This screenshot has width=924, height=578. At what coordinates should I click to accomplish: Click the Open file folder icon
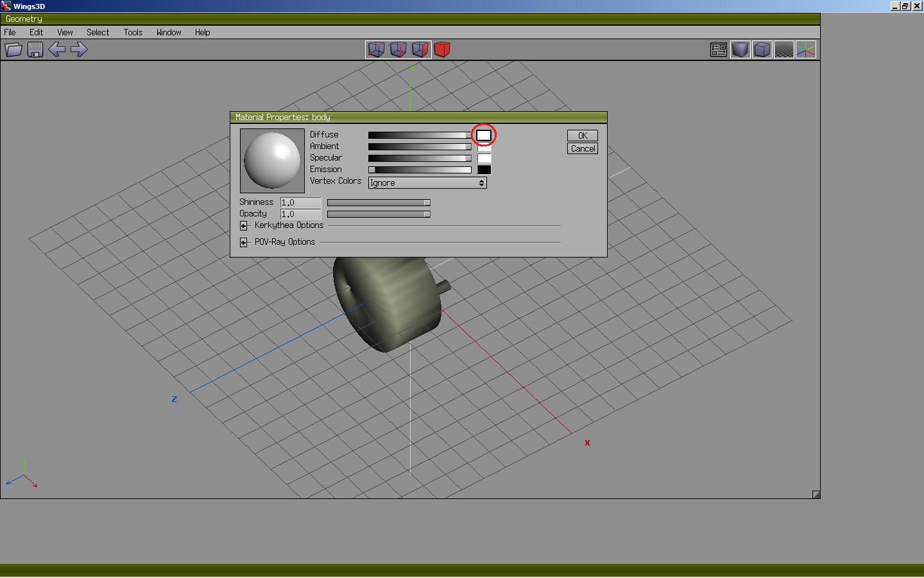point(13,49)
